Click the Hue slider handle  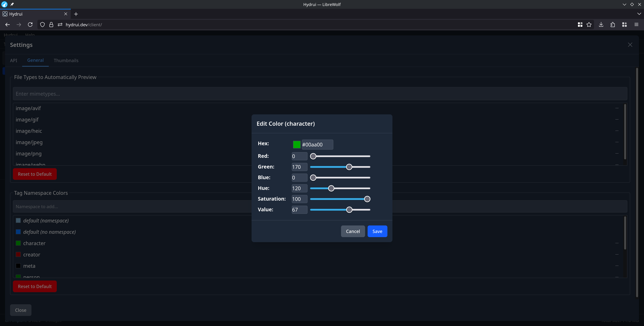tap(331, 188)
